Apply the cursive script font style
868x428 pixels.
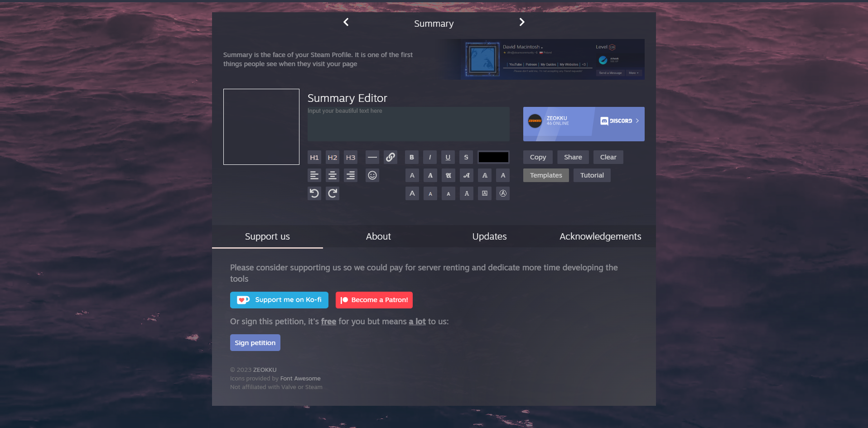pos(467,175)
